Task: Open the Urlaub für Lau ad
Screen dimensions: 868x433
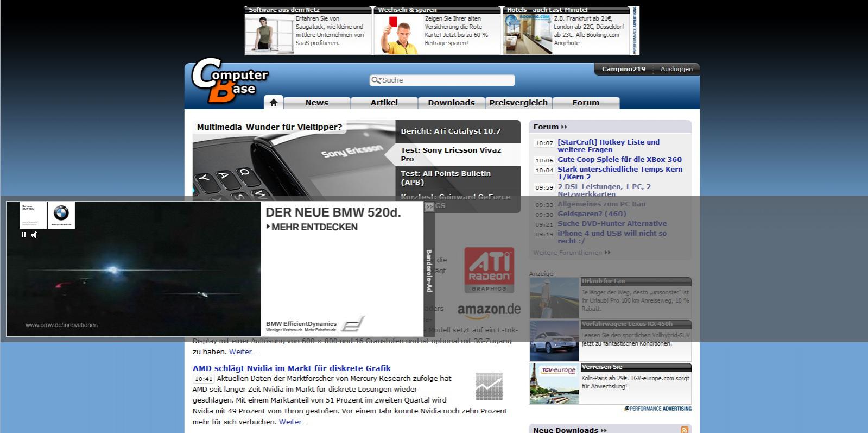Action: pos(610,298)
